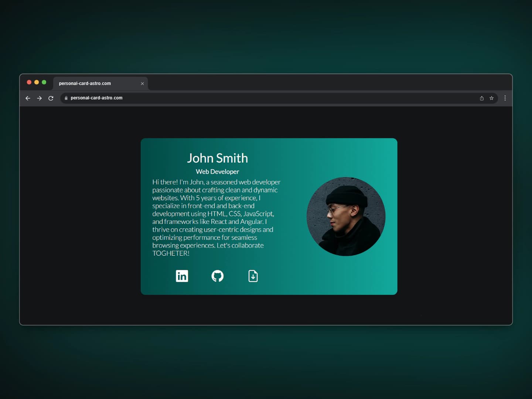The image size is (532, 399).
Task: Close the personal-card-astro.com tab
Action: [x=142, y=83]
